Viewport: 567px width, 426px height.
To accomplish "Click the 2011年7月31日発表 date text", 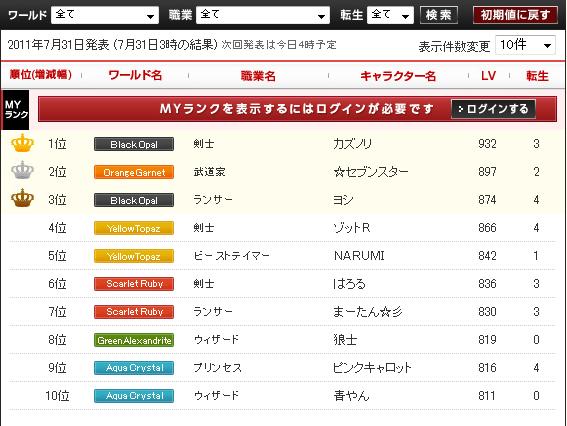I will (x=58, y=45).
